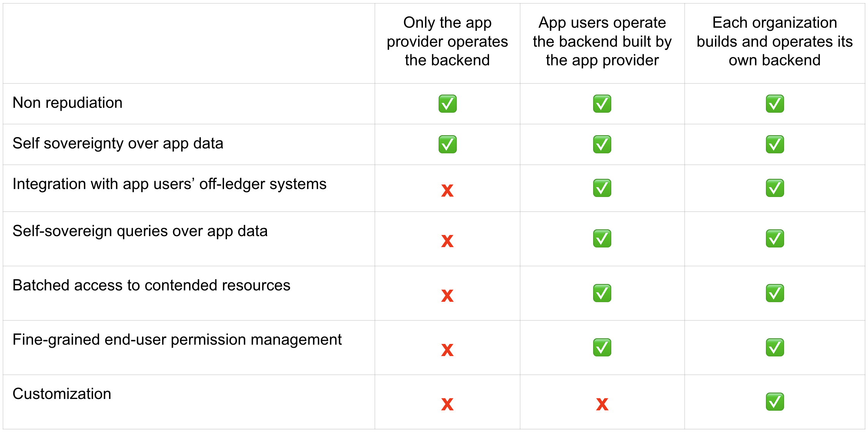The height and width of the screenshot is (432, 868).
Task: Click the red X in Self-sovereign queries row
Action: [447, 241]
